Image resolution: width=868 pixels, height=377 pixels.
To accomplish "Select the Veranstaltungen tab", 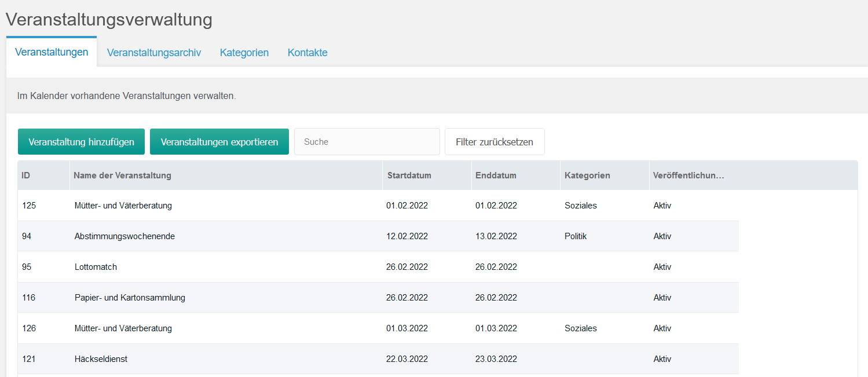I will click(x=52, y=51).
